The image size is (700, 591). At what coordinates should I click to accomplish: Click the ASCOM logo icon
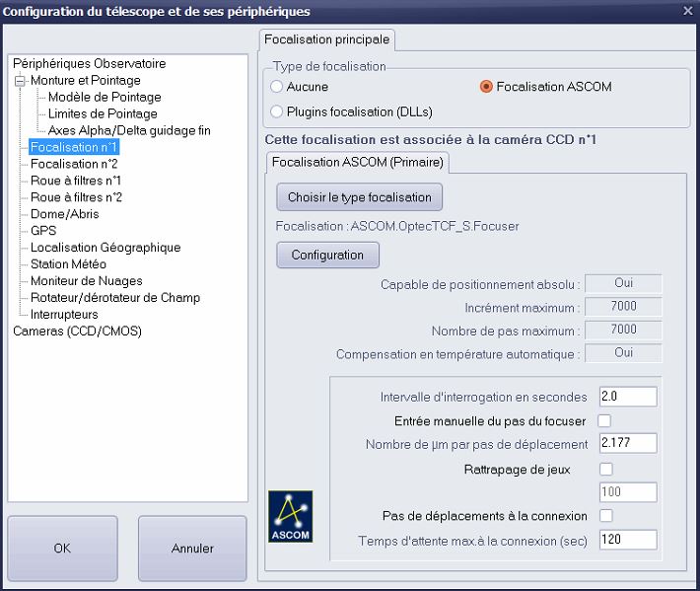point(290,516)
